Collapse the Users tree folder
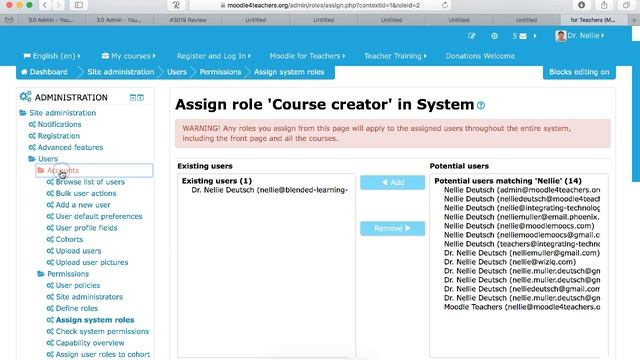 (x=32, y=159)
